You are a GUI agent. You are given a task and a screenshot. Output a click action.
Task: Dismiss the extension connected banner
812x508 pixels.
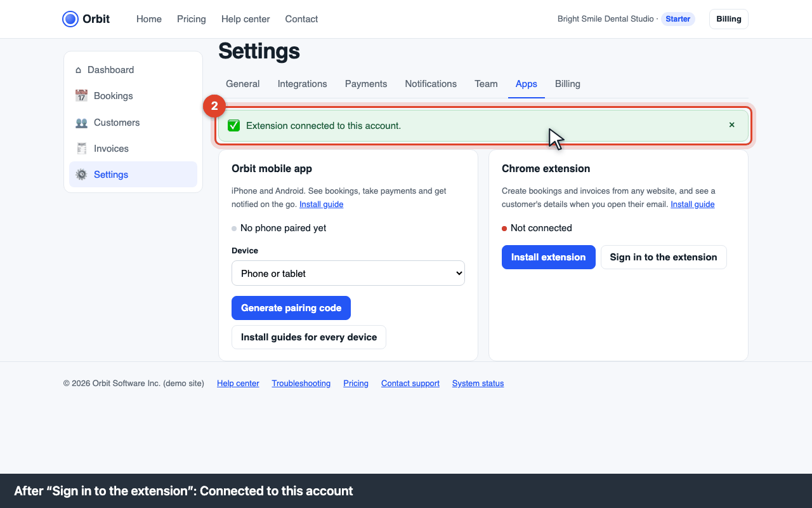[731, 125]
